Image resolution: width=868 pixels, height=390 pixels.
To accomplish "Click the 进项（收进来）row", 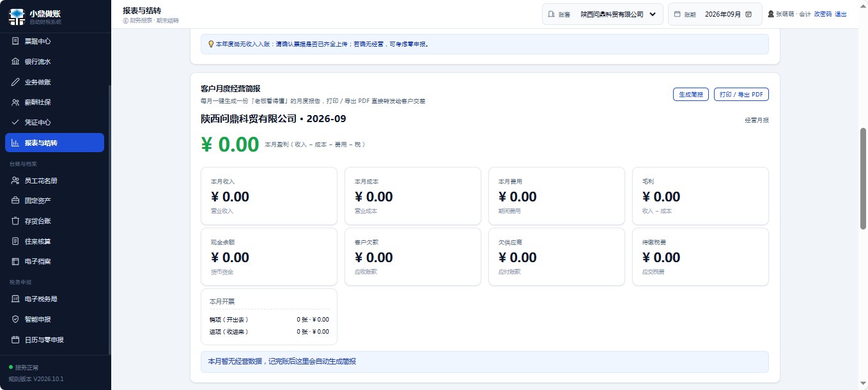I will 269,331.
